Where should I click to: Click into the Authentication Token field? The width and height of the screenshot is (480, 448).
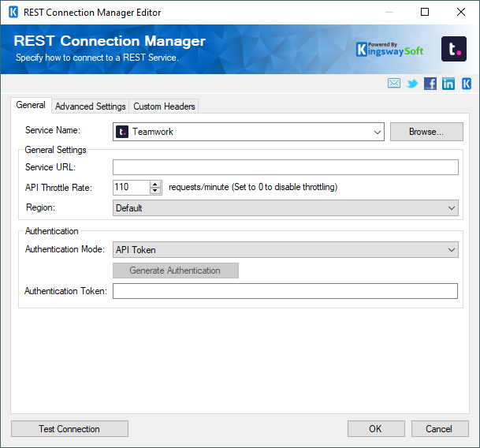coord(285,291)
